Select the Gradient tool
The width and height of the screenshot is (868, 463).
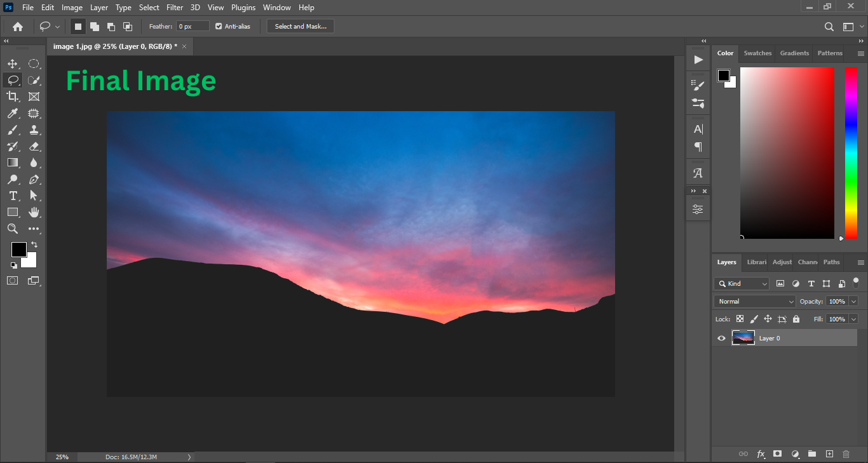(x=13, y=163)
